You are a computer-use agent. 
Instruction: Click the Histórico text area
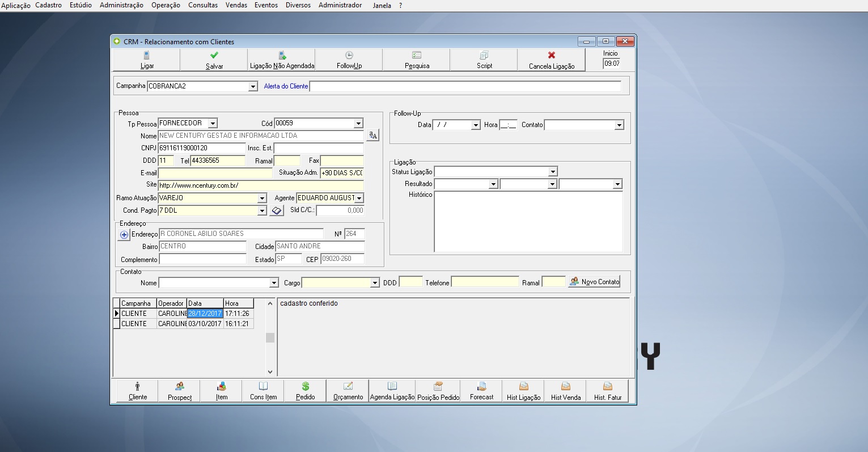(528, 221)
